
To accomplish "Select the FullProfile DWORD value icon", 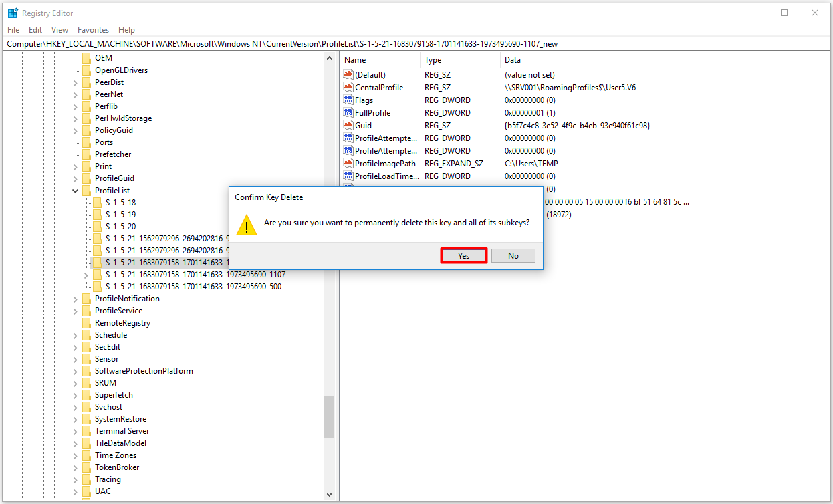I will tap(348, 113).
